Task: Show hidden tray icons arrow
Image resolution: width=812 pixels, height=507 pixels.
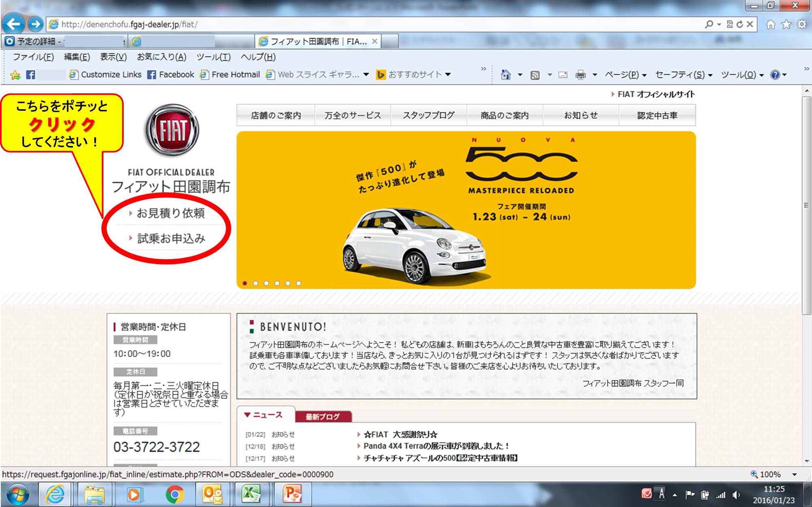Action: (675, 495)
